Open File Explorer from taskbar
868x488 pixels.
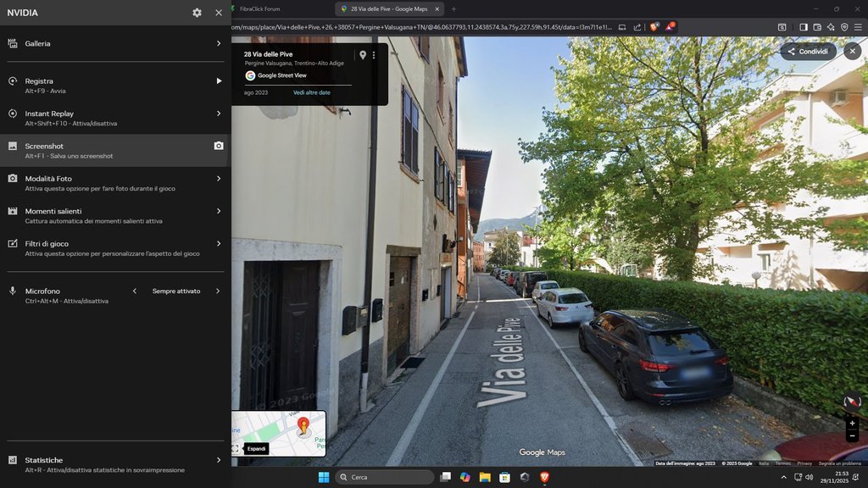(x=485, y=477)
